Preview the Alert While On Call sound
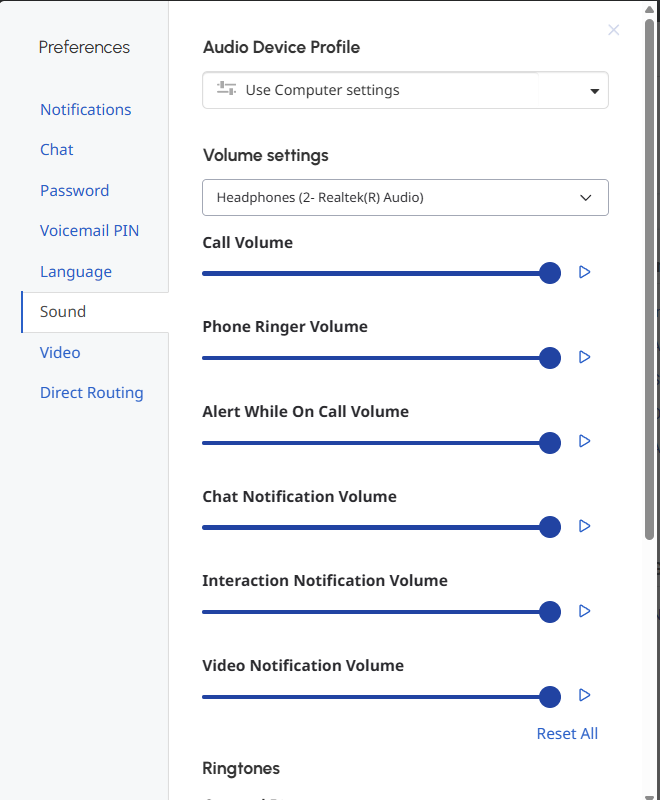660x800 pixels. [x=585, y=441]
